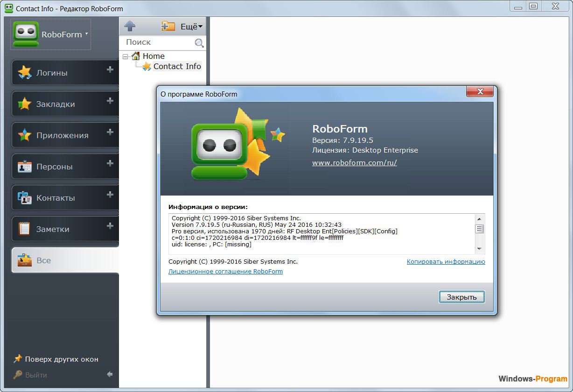
Task: Toggle Поверх других окон pin
Action: pos(56,359)
